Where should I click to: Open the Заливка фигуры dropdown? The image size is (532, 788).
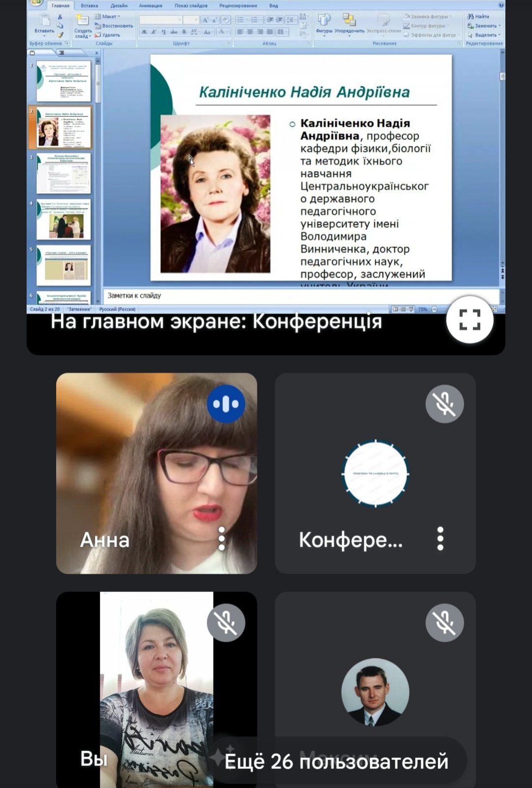[427, 16]
